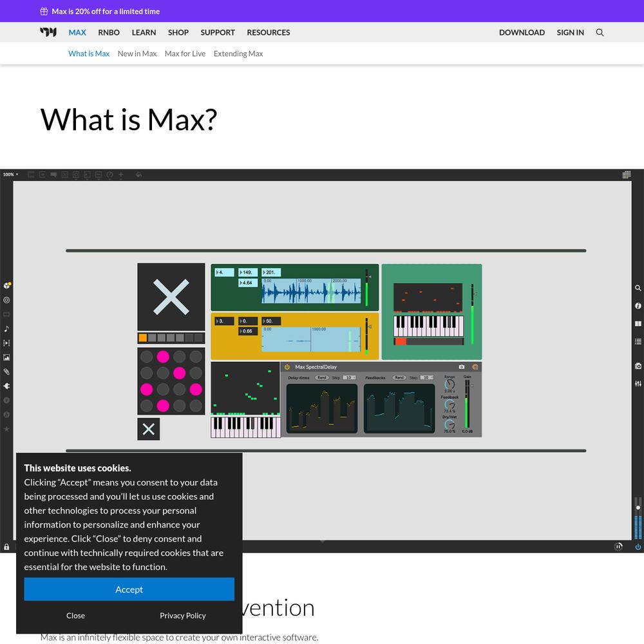This screenshot has height=644, width=644.
Task: Open the SUPPORT menu item
Action: coord(218,32)
